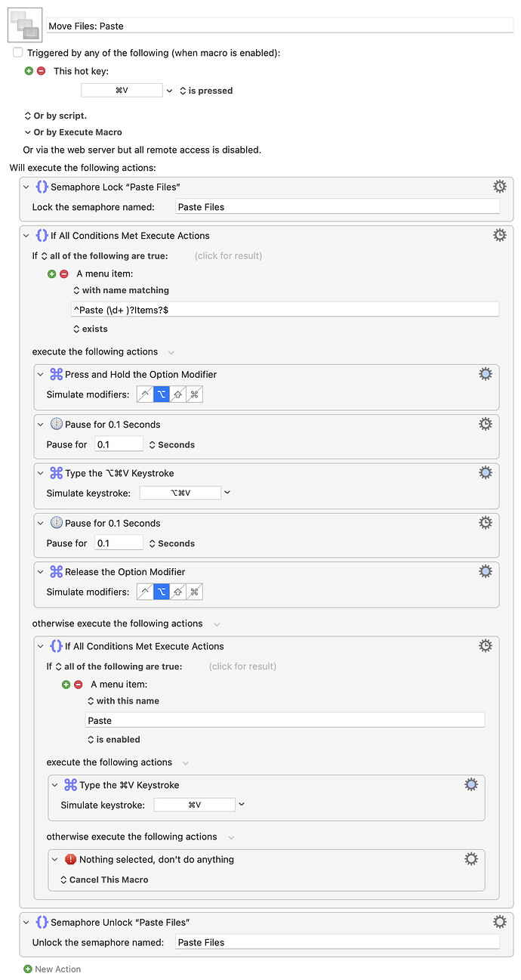Click the macro icon thumbnail at the top
521x980 pixels.
coord(25,24)
